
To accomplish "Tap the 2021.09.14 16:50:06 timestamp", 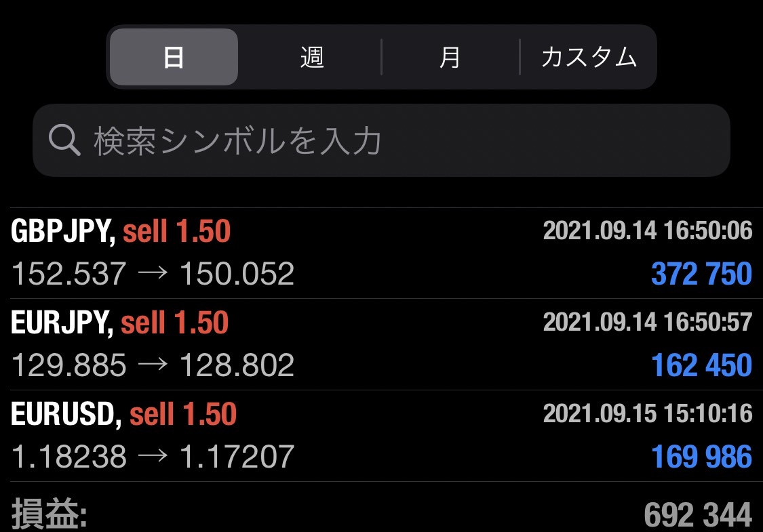I will [x=647, y=231].
